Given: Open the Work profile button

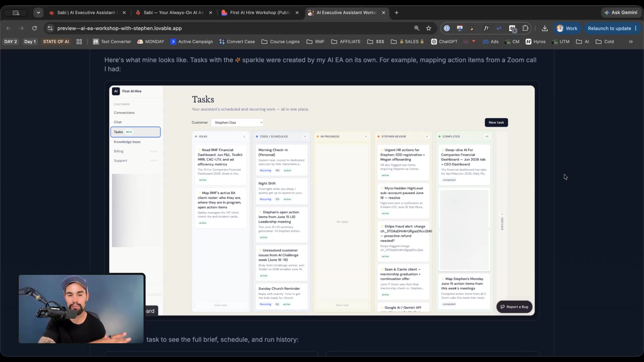Looking at the screenshot, I should [x=567, y=28].
